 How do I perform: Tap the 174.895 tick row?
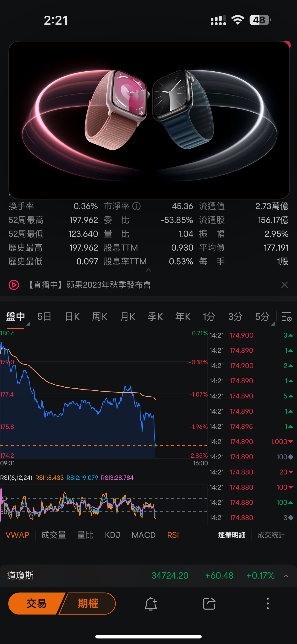click(251, 427)
